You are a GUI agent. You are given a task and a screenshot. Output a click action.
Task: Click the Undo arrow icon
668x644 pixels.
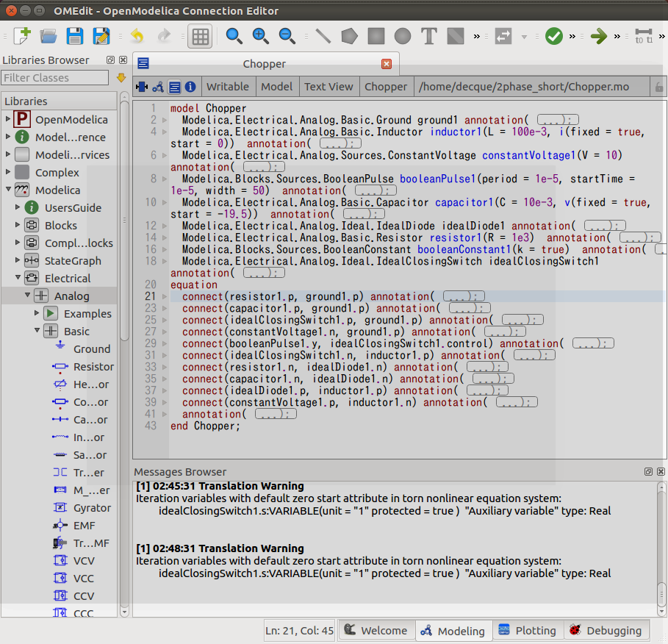pos(137,36)
